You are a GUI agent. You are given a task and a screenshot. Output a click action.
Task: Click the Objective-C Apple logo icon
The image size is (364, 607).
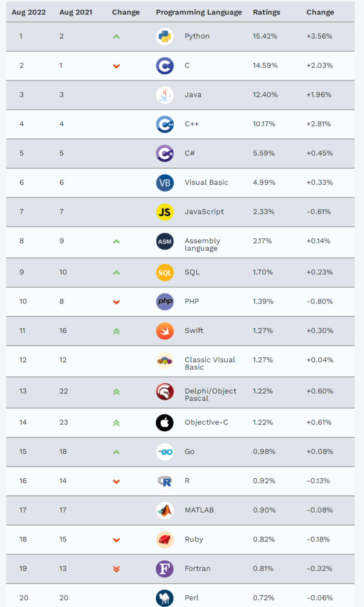tap(164, 423)
